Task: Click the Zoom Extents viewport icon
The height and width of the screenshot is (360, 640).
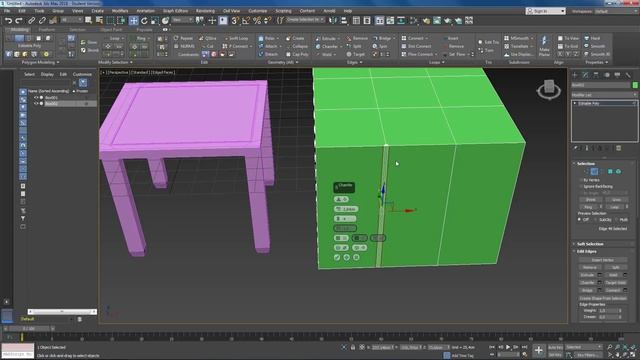Action: 625,347
